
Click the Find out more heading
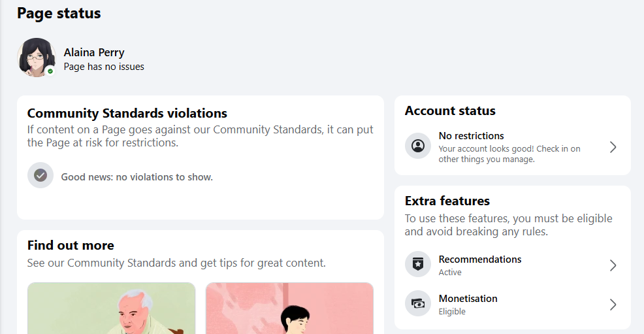pyautogui.click(x=71, y=245)
